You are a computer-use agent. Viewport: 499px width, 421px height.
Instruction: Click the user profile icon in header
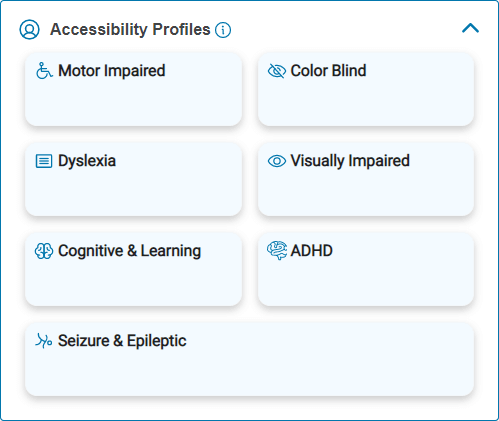pos(29,29)
